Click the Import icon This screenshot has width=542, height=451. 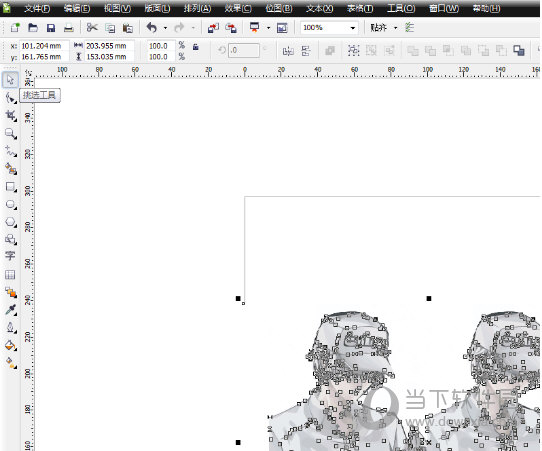pos(213,28)
